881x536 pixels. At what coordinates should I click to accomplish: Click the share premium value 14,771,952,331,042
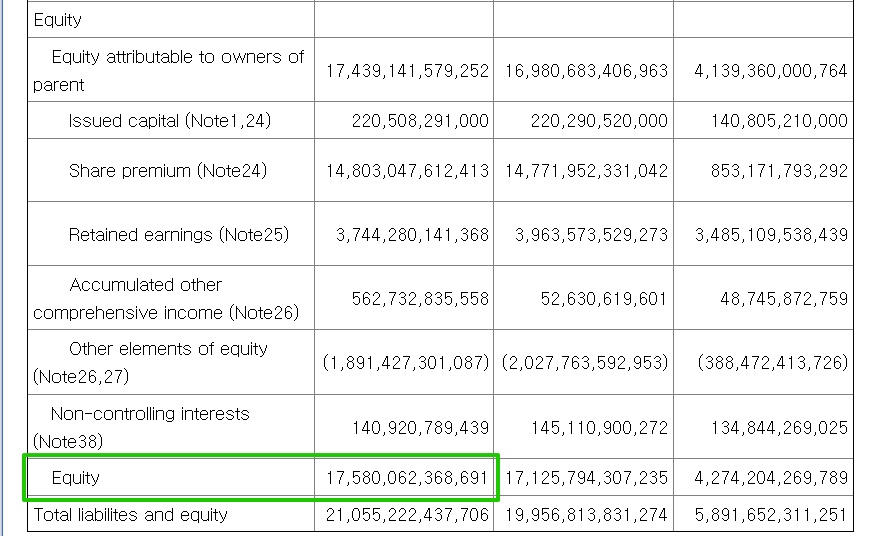pos(586,171)
